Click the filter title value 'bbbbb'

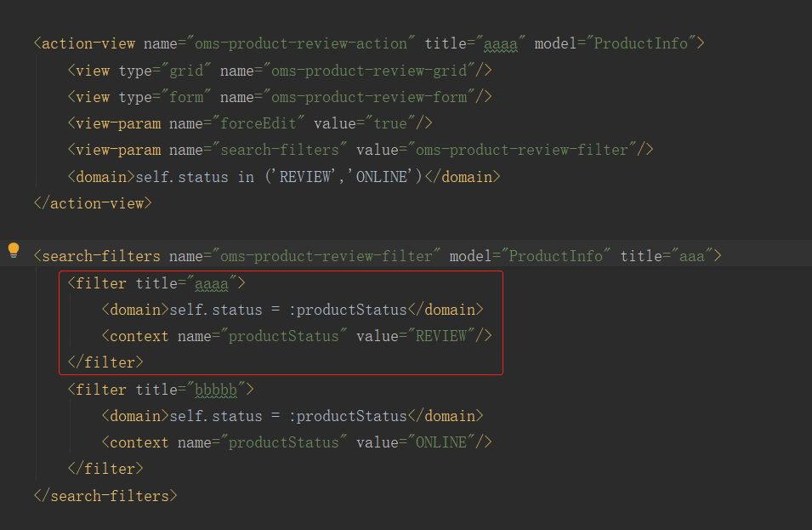click(216, 390)
